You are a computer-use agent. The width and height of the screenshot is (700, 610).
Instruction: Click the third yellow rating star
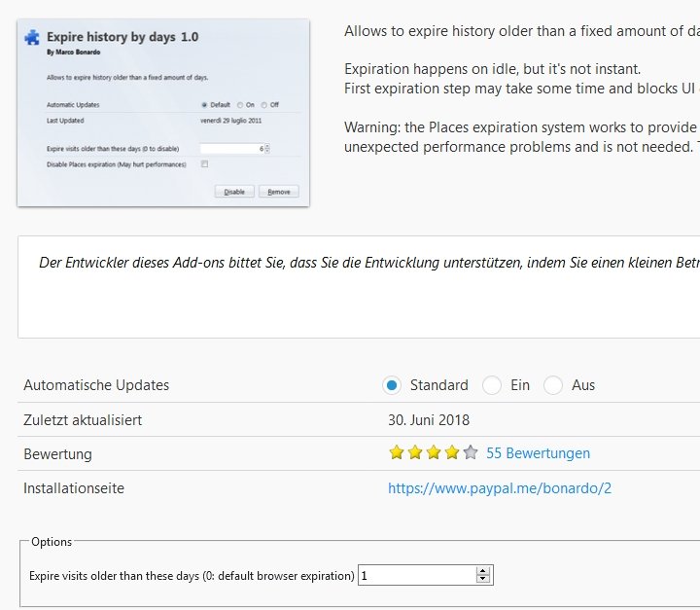433,453
